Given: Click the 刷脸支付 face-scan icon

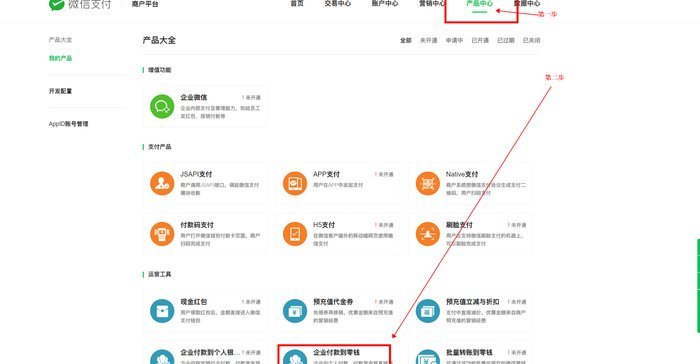Looking at the screenshot, I should [x=428, y=234].
